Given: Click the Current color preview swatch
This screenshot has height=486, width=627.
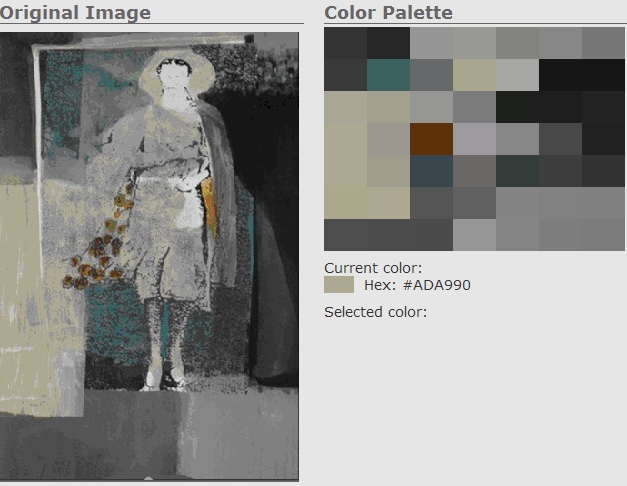Looking at the screenshot, I should [339, 285].
